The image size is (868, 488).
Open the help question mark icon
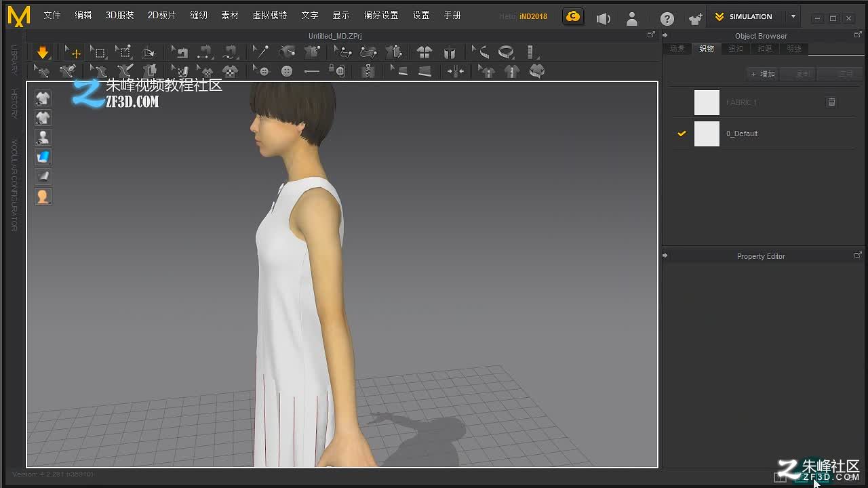click(x=667, y=19)
